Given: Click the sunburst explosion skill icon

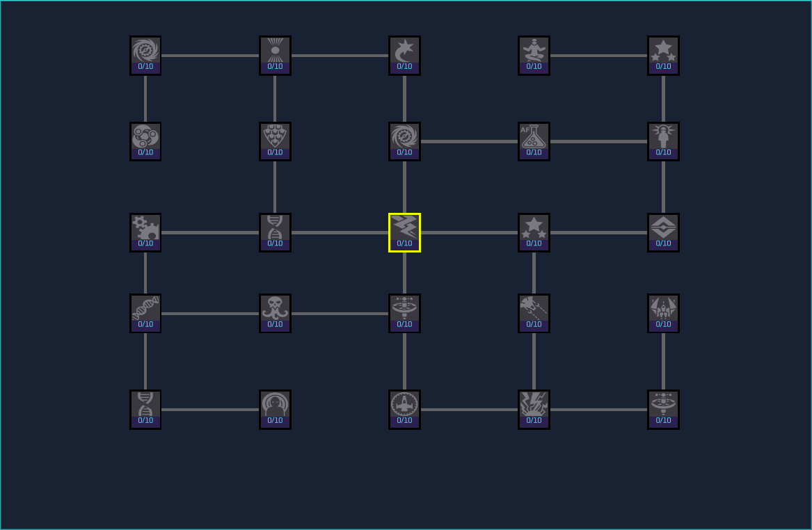Looking at the screenshot, I should [x=275, y=56].
